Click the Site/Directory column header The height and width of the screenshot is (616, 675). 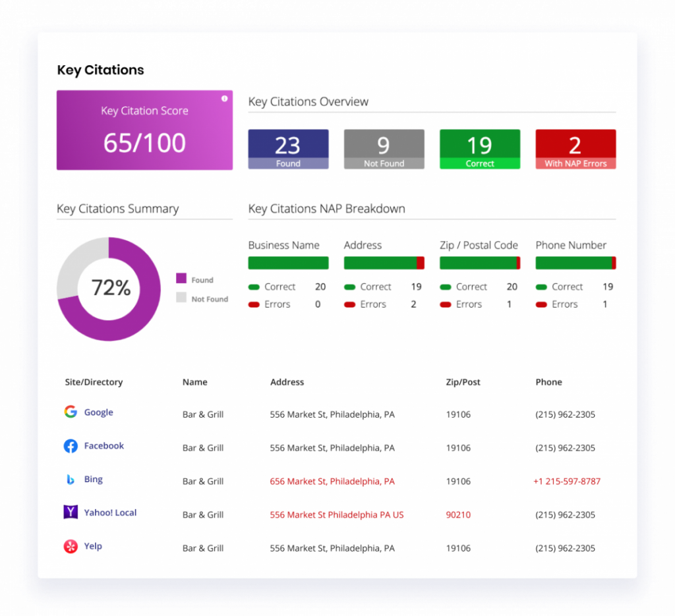click(94, 382)
